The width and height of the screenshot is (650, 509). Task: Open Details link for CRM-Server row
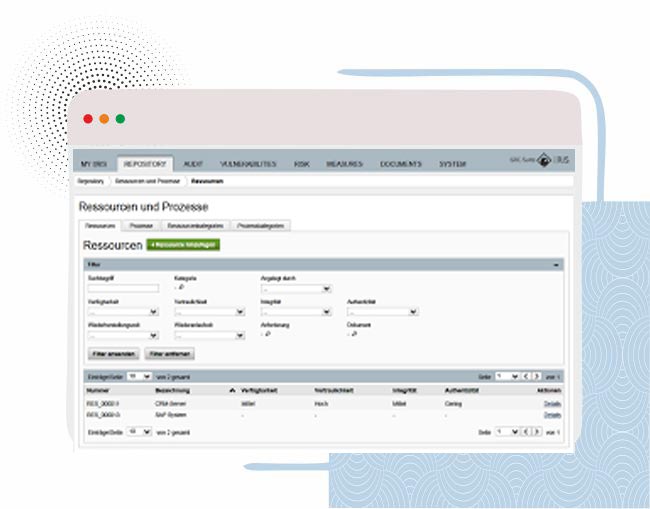click(x=552, y=402)
